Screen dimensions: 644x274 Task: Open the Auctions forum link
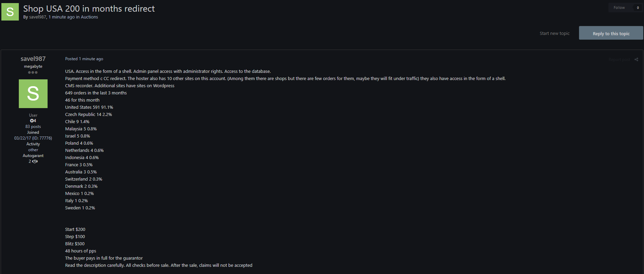(89, 17)
